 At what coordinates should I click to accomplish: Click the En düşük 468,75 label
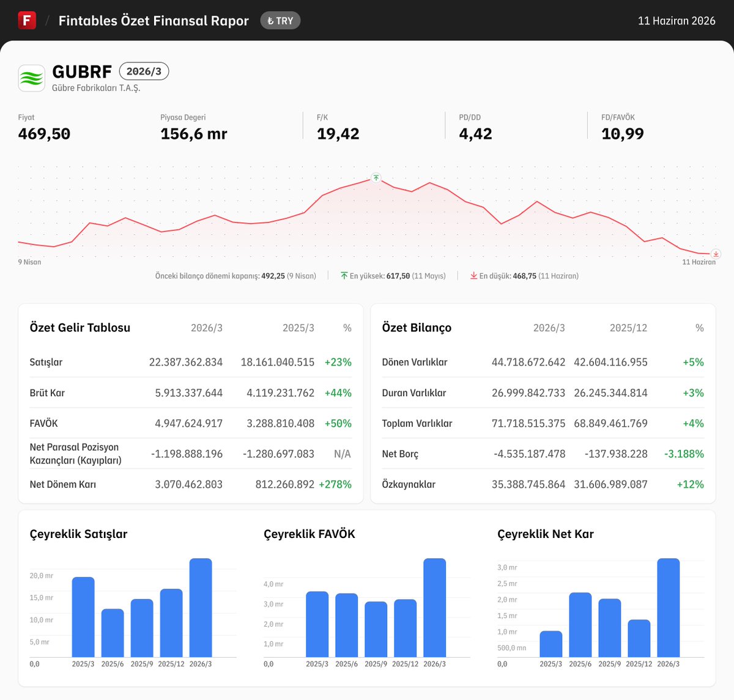point(528,276)
